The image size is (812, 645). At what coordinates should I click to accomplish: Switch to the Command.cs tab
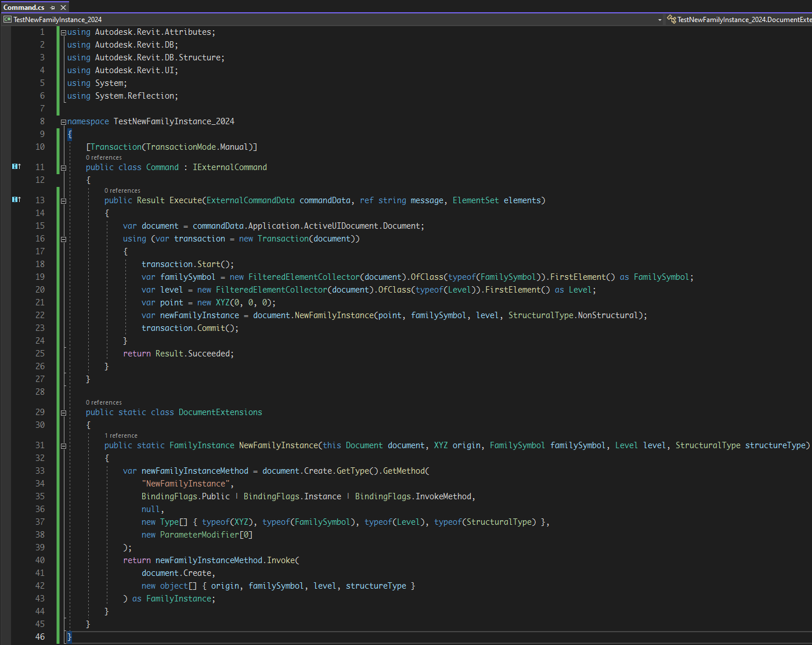(24, 8)
